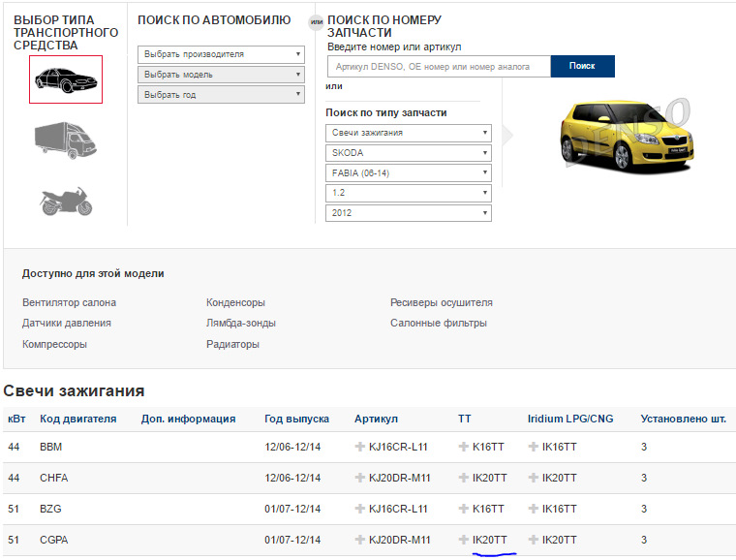Click the underlined IK20TT in CGPA row
The image size is (736, 560).
490,540
